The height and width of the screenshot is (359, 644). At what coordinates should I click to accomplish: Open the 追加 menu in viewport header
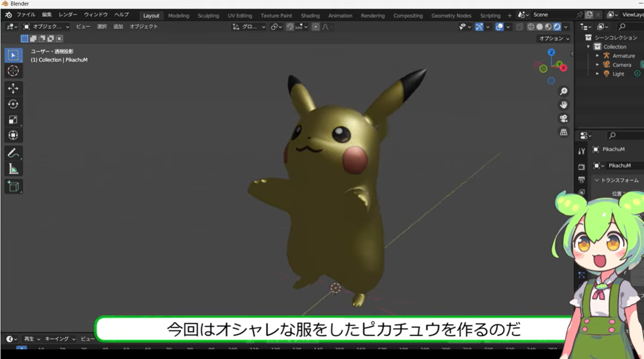[118, 27]
